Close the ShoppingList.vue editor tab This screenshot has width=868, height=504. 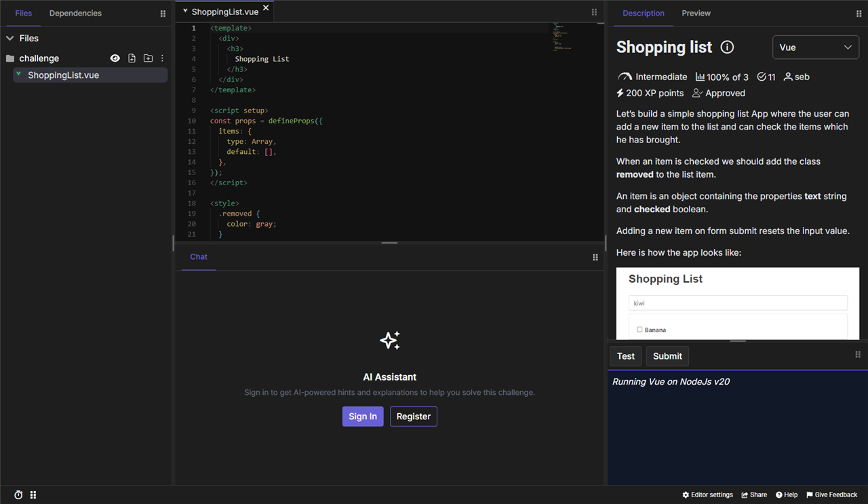click(x=266, y=8)
